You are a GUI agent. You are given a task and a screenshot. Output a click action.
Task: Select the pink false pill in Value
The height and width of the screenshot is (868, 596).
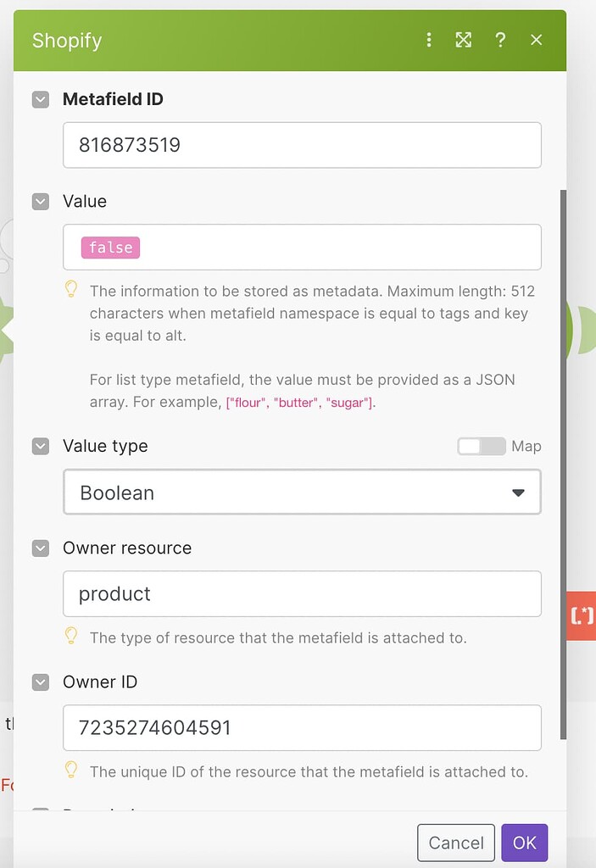(x=111, y=248)
